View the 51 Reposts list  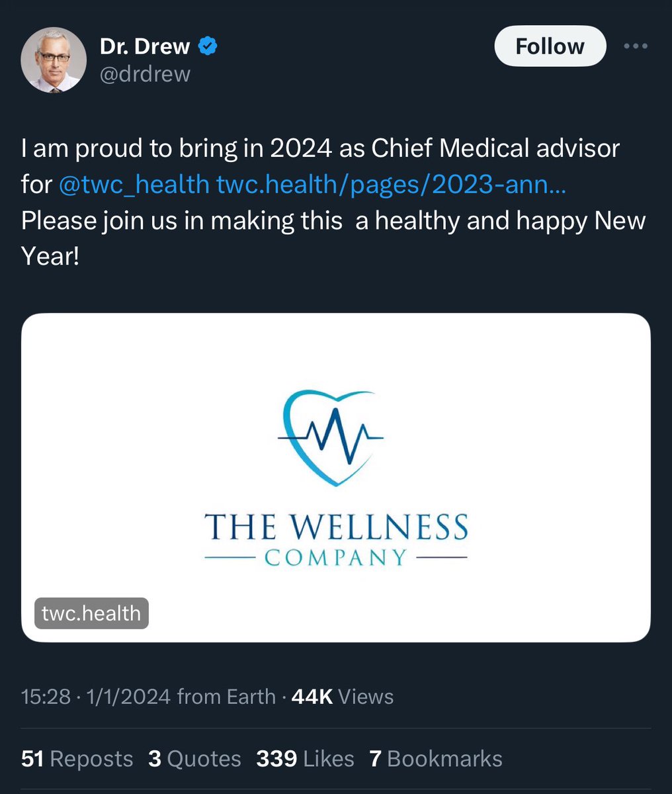(77, 758)
